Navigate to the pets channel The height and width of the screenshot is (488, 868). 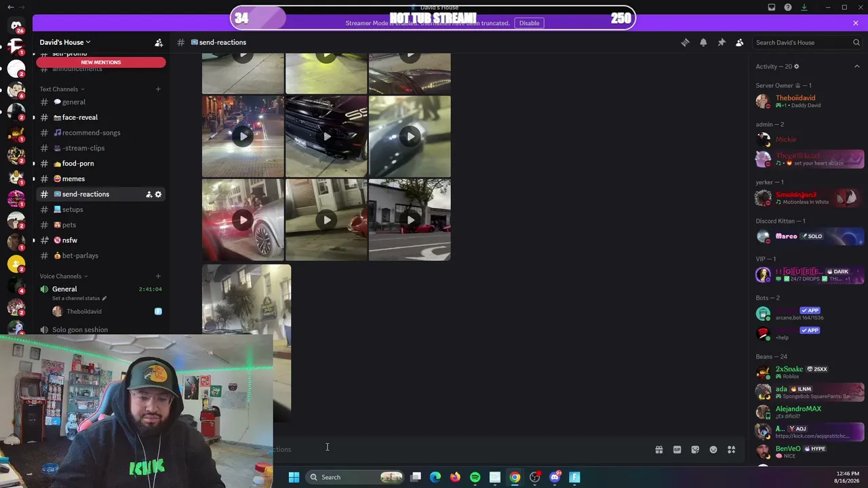[x=101, y=225]
